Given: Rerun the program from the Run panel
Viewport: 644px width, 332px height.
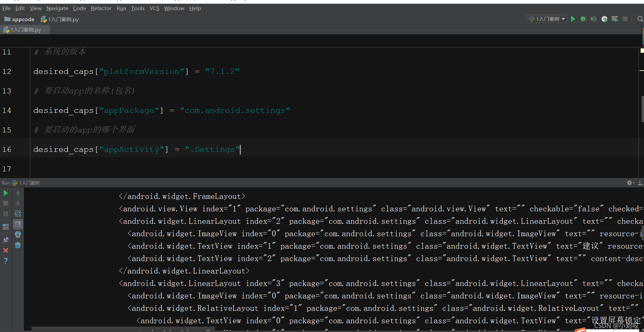Looking at the screenshot, I should pyautogui.click(x=5, y=193).
